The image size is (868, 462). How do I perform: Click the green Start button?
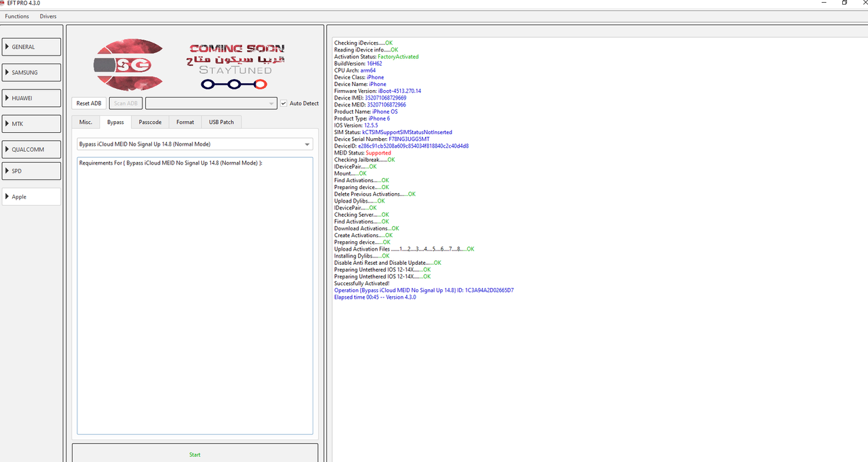pyautogui.click(x=195, y=454)
